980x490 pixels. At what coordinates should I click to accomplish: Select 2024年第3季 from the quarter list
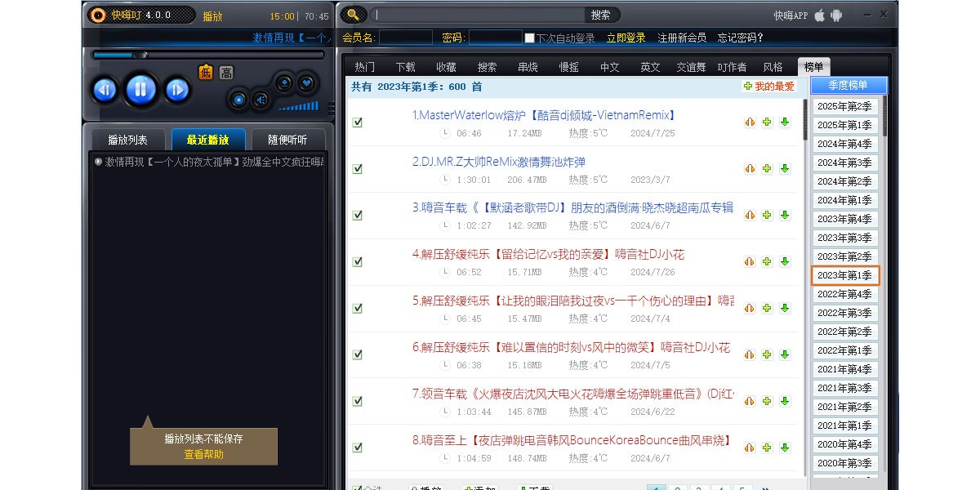[845, 163]
